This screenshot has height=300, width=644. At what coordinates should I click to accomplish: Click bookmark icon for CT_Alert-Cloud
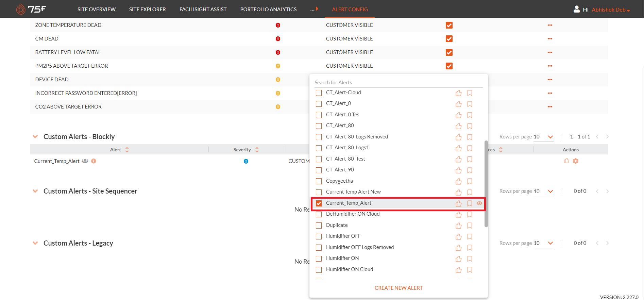pyautogui.click(x=470, y=93)
